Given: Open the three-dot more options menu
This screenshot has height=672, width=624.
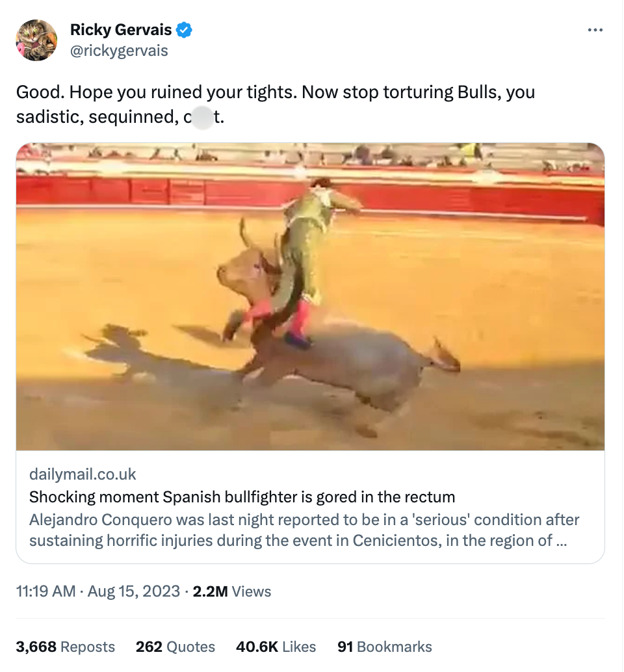Looking at the screenshot, I should click(595, 30).
